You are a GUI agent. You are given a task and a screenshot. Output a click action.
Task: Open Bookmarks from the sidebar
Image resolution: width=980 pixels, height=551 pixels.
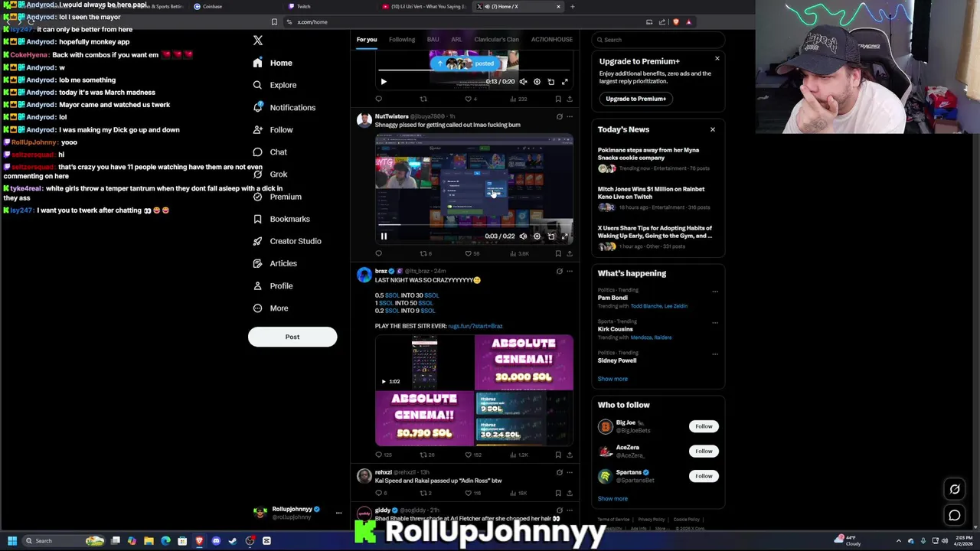tap(281, 219)
